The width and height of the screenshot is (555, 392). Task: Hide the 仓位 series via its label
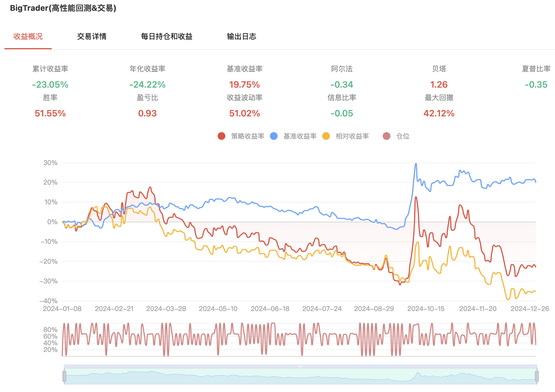403,136
